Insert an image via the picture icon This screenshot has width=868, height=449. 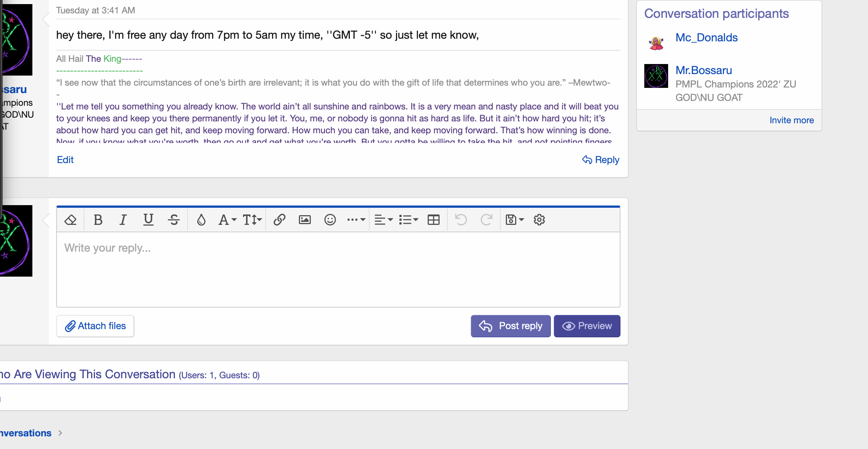click(305, 220)
